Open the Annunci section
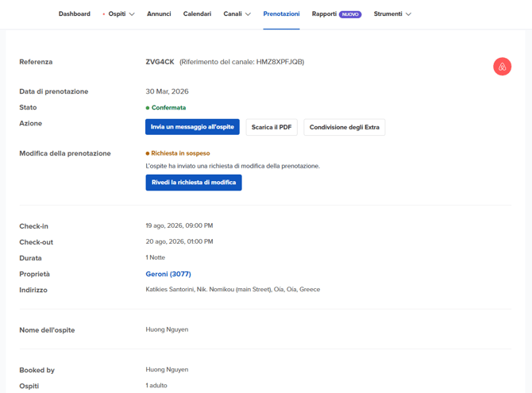This screenshot has height=393, width=532. point(159,14)
